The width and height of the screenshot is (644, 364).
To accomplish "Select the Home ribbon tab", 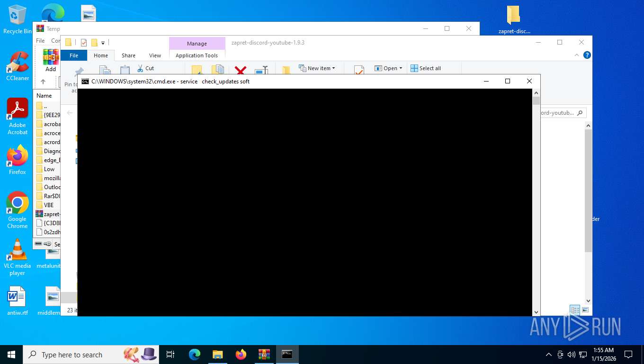I will (101, 55).
